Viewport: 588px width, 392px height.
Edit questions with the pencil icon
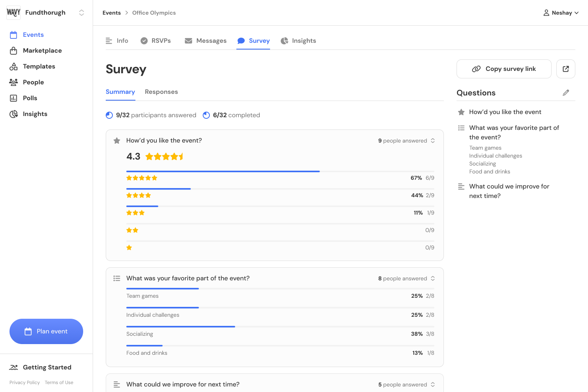566,93
